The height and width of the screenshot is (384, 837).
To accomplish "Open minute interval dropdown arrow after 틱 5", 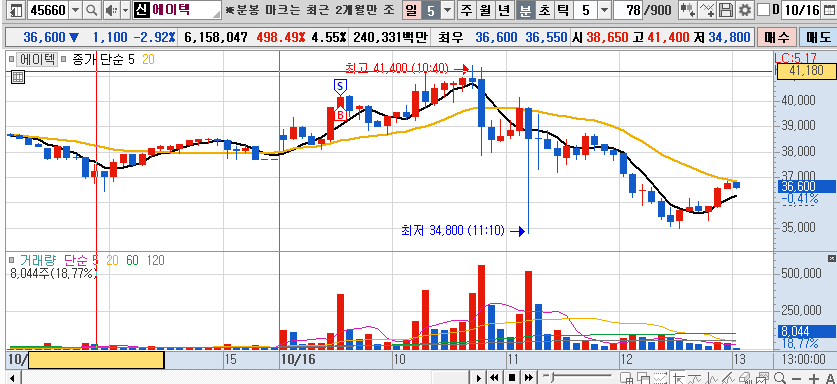I will click(604, 10).
